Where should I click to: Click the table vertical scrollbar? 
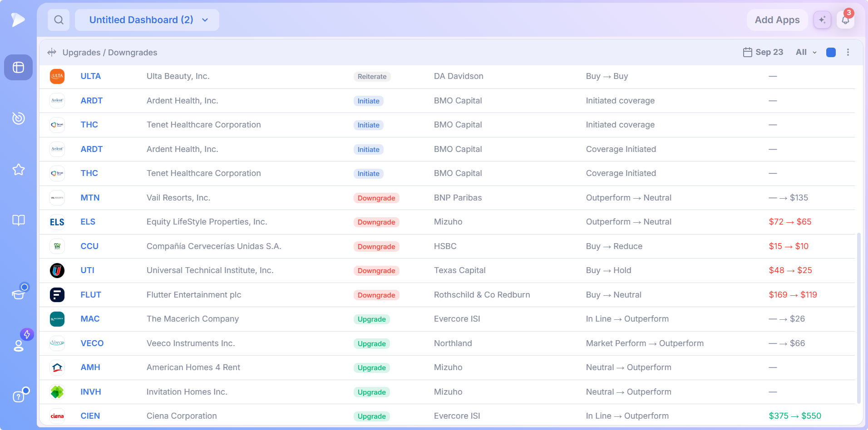click(858, 318)
